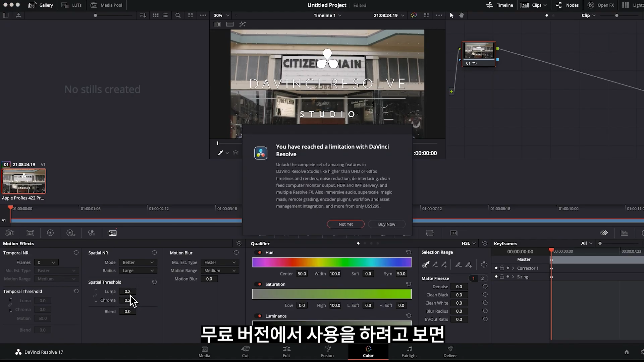Viewport: 644px width, 362px height.
Task: Expand the Corrector 1 keyframe track
Action: pos(513,268)
